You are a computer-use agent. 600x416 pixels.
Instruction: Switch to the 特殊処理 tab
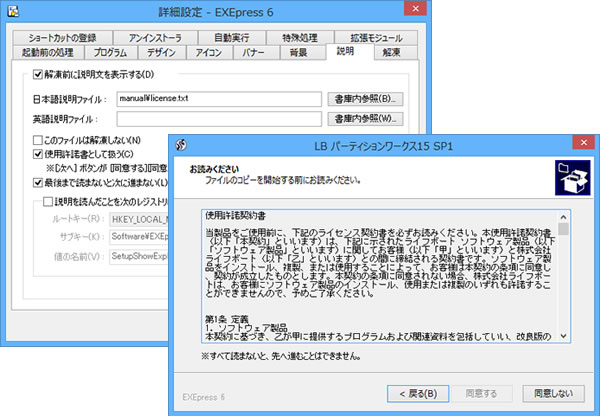coord(300,38)
